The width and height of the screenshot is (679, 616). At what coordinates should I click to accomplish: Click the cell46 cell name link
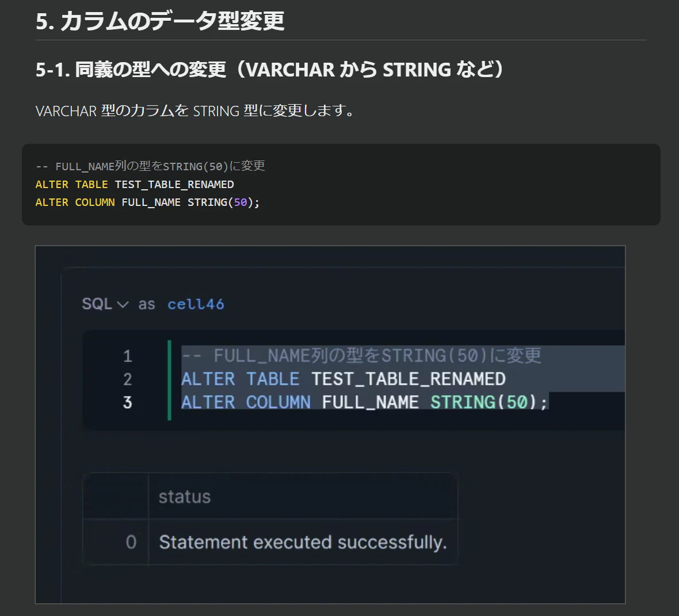196,304
